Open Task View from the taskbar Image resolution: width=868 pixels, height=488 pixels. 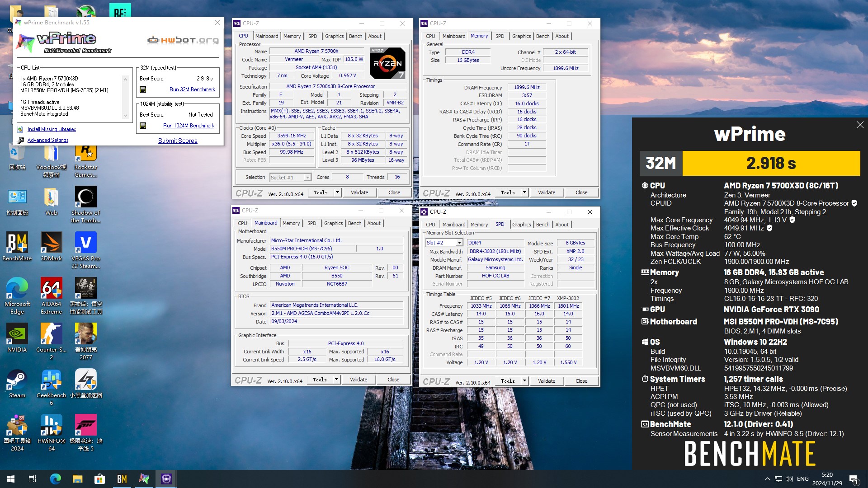(33, 479)
